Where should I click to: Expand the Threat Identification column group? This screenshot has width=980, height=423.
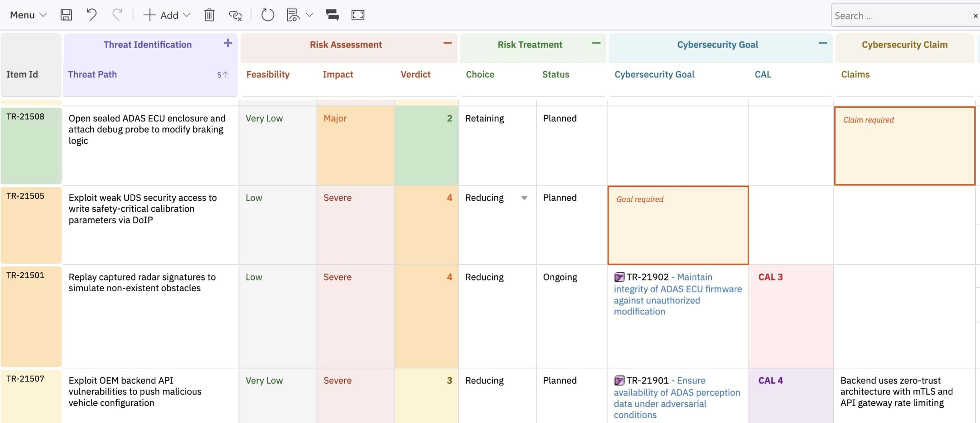pyautogui.click(x=228, y=43)
